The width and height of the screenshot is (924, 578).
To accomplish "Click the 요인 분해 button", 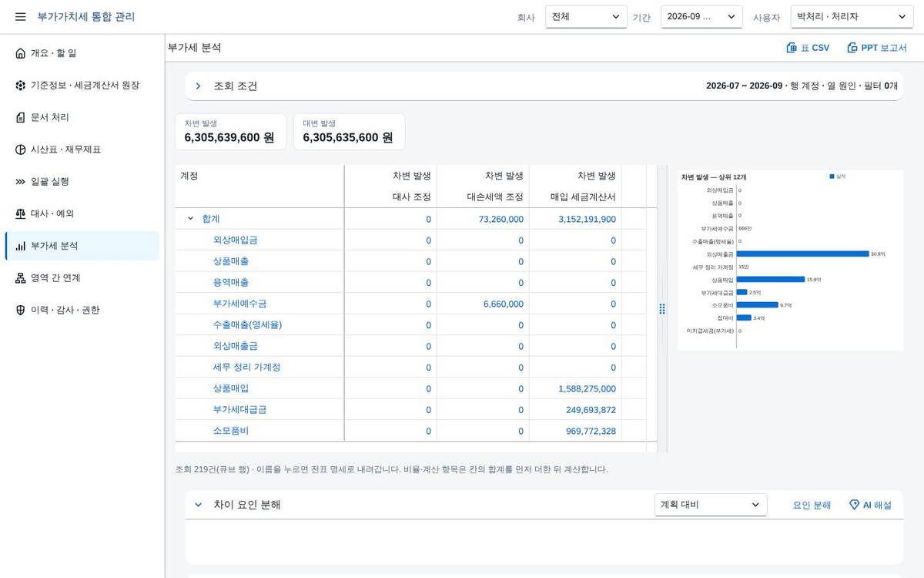I will [812, 505].
